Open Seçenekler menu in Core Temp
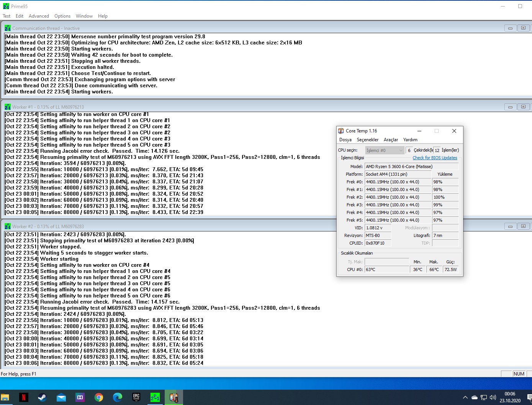The image size is (532, 405). (368, 140)
